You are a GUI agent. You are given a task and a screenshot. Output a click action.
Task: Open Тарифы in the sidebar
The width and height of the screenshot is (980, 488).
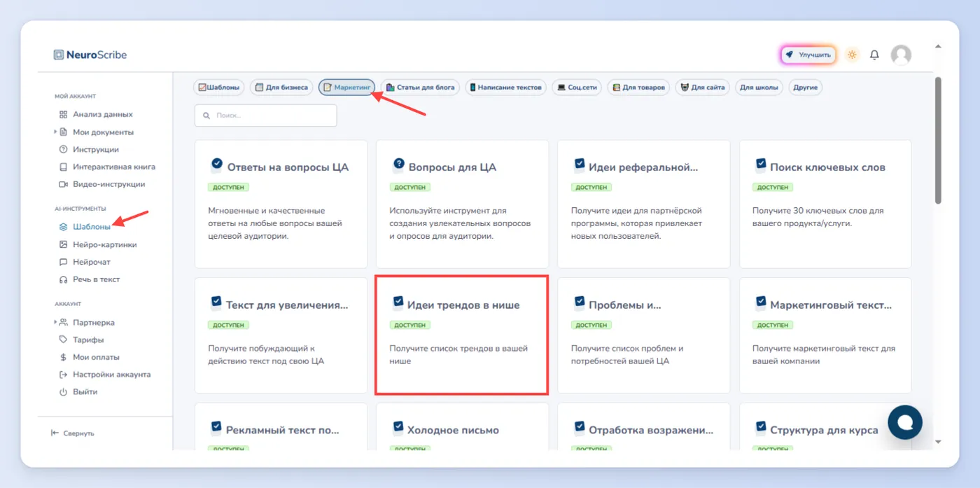[81, 340]
